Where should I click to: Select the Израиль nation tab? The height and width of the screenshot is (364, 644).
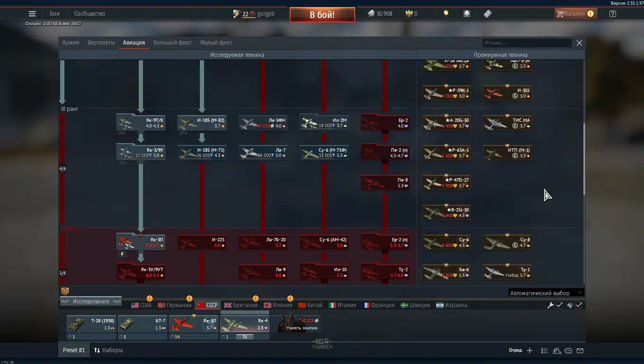pos(452,305)
